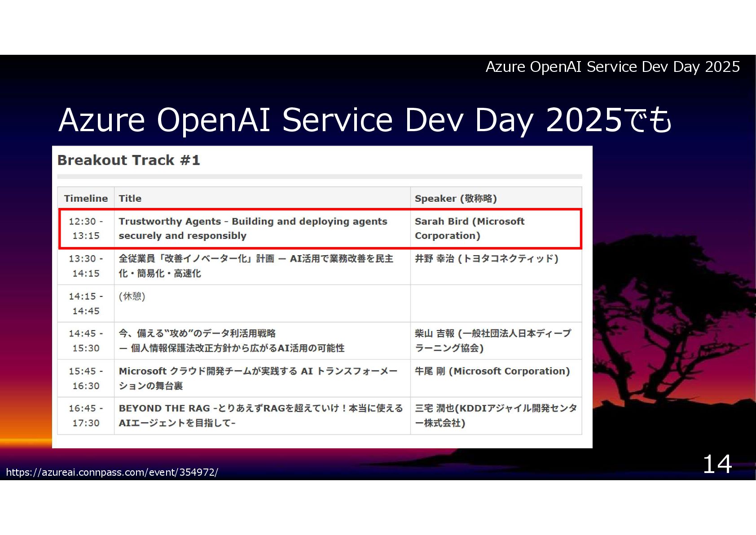Click the 'Microsoft クラウド開発チーム' session title

coord(258,379)
